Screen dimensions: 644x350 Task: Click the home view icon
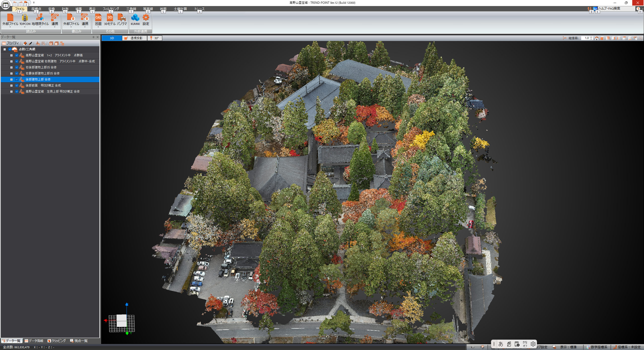point(597,38)
